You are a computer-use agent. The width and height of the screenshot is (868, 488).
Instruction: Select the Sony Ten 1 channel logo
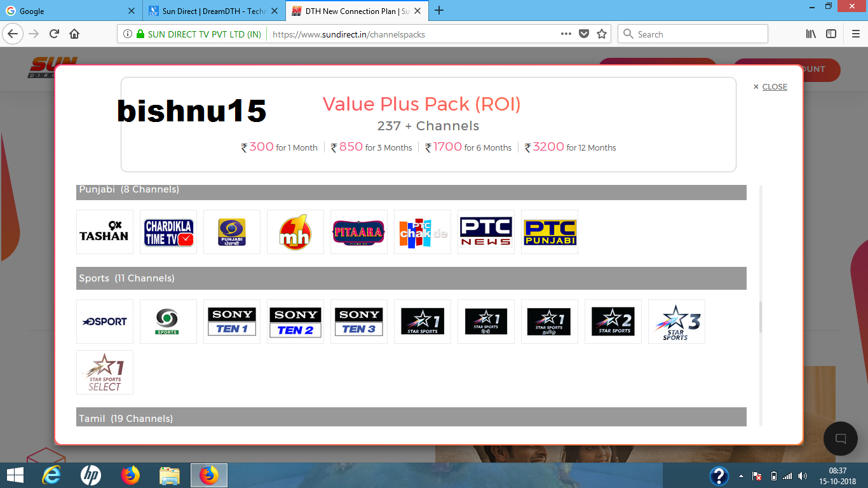[x=232, y=322]
